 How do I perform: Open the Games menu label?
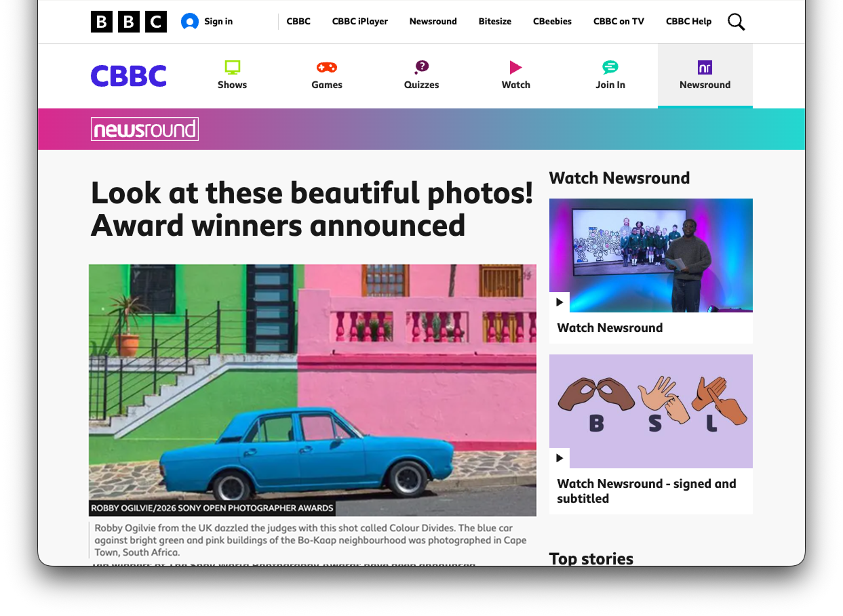(327, 85)
